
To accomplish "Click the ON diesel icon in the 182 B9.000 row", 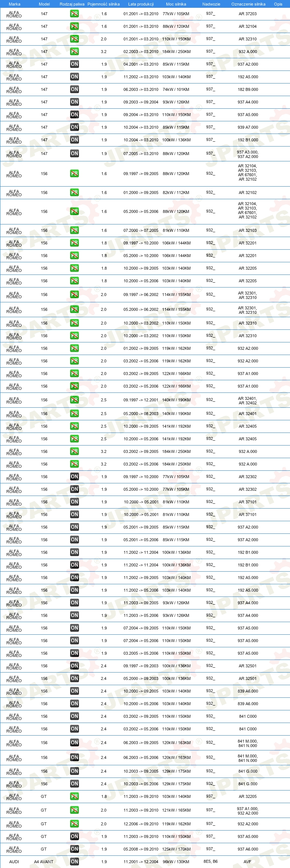I will click(75, 89).
